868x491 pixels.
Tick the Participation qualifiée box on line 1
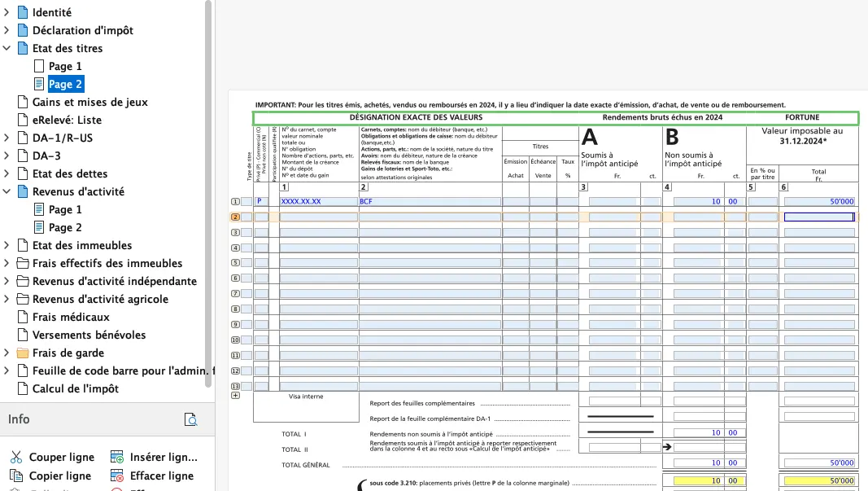(274, 201)
